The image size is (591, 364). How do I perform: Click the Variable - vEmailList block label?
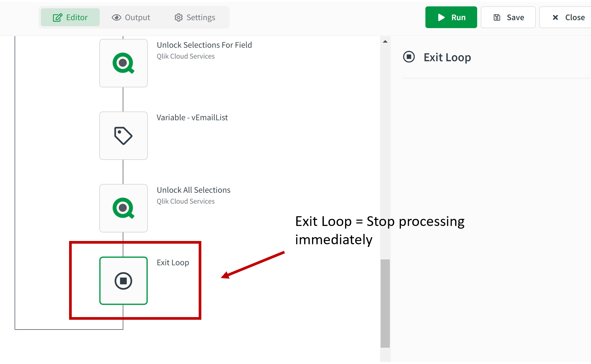(x=192, y=117)
